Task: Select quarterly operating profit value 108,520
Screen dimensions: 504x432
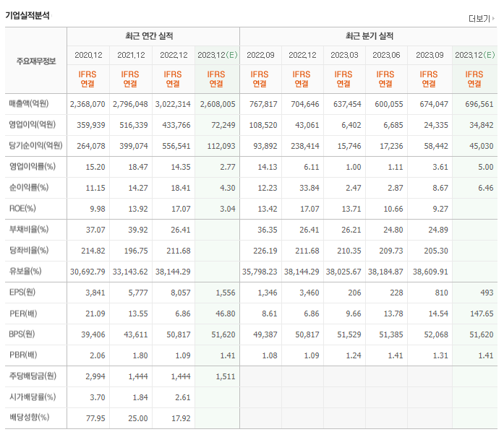Action: tap(263, 125)
